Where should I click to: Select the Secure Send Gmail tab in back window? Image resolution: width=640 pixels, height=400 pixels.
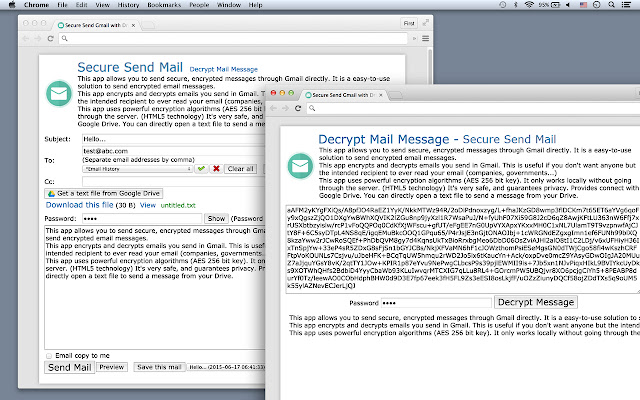click(96, 25)
